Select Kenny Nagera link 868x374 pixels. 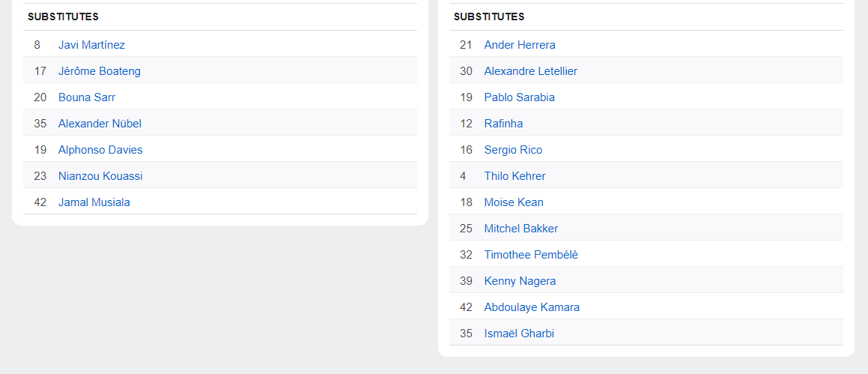520,281
